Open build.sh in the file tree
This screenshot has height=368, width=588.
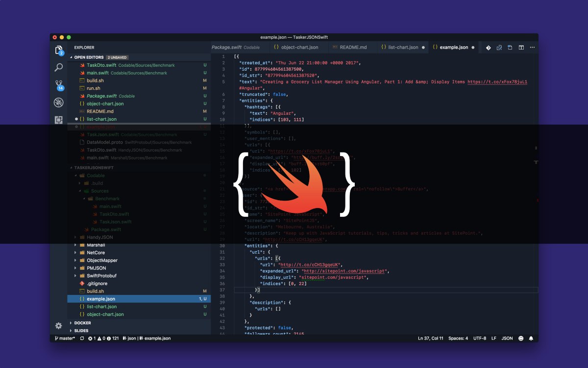coord(139,291)
